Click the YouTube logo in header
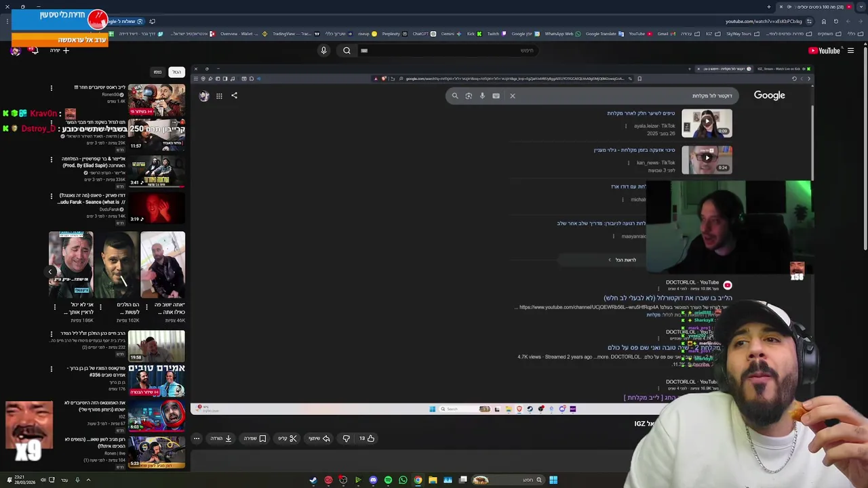The width and height of the screenshot is (868, 488). click(824, 50)
